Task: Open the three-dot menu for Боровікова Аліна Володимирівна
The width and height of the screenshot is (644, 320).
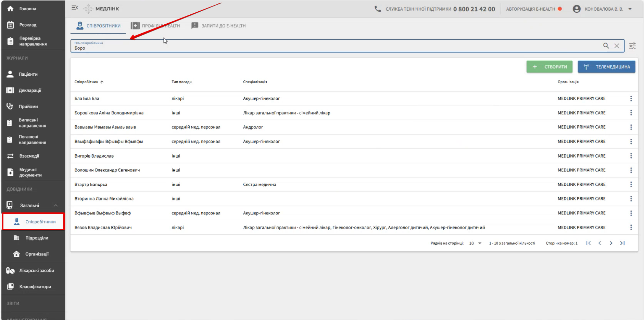Action: (x=631, y=113)
